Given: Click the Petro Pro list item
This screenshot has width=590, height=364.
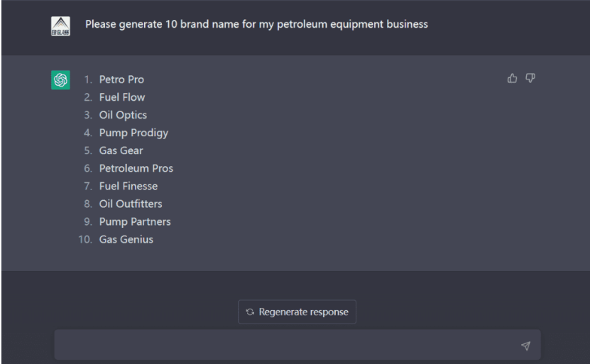Looking at the screenshot, I should tap(121, 79).
